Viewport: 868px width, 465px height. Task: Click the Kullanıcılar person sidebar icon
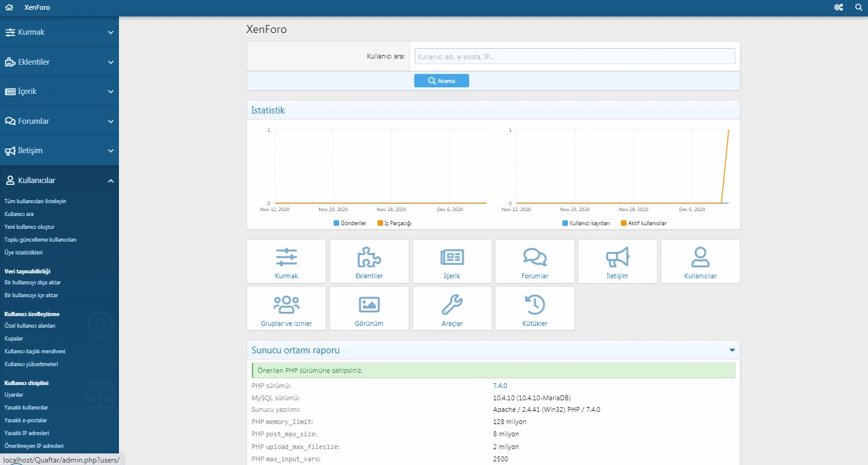coord(10,181)
